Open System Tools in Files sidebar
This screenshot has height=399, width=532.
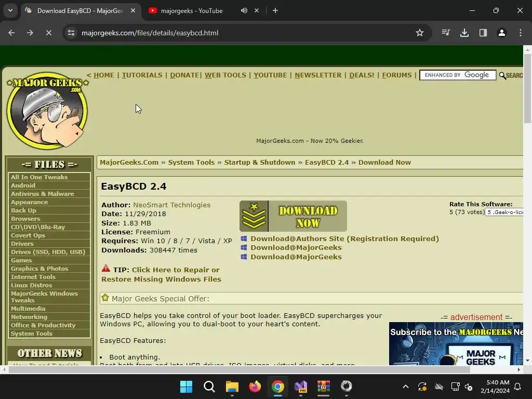point(32,334)
